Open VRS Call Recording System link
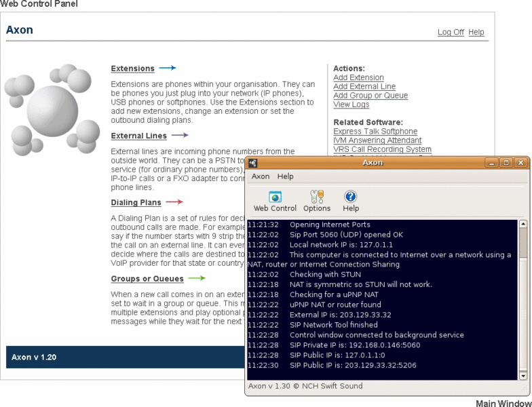The height and width of the screenshot is (407, 532). (383, 149)
